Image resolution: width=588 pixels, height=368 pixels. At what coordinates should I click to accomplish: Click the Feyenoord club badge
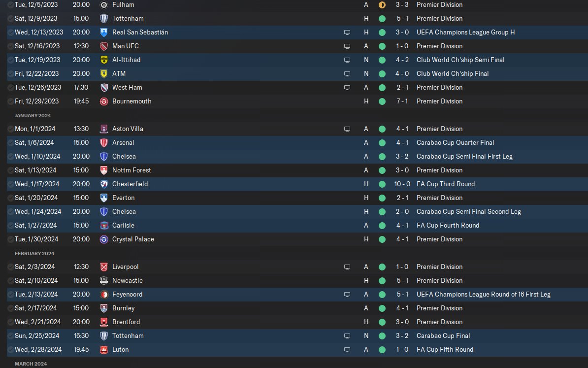click(x=104, y=295)
